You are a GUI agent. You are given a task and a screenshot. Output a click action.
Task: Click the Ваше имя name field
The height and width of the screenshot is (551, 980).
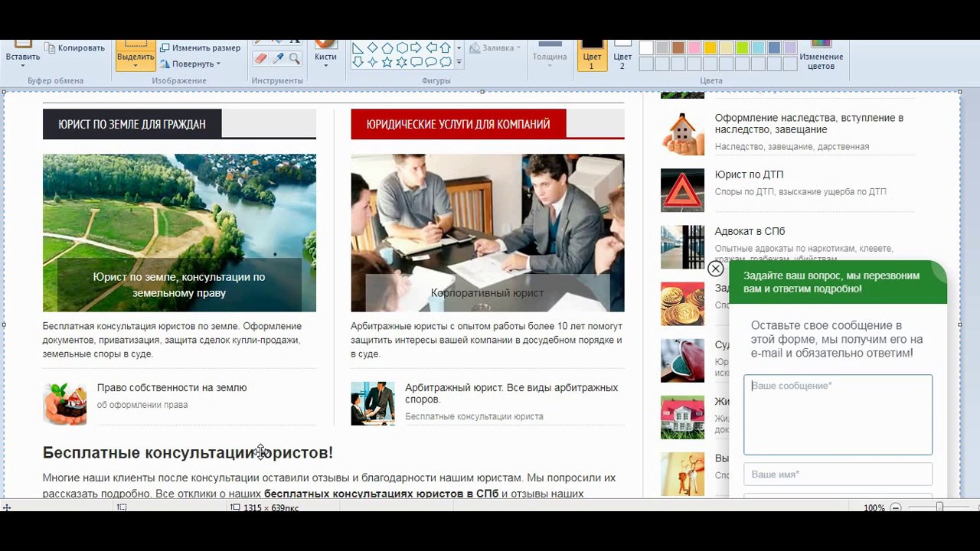click(x=838, y=474)
